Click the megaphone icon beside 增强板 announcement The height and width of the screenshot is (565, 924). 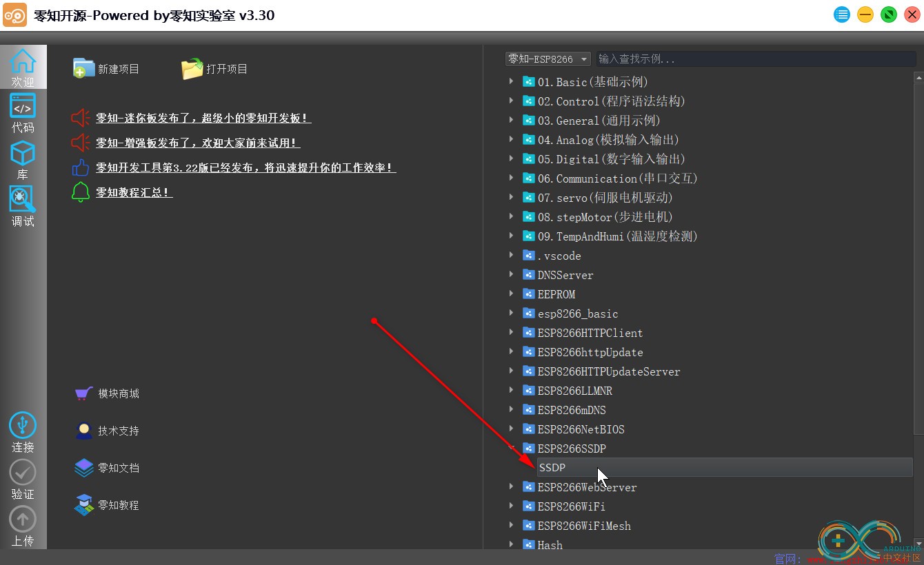coord(81,143)
